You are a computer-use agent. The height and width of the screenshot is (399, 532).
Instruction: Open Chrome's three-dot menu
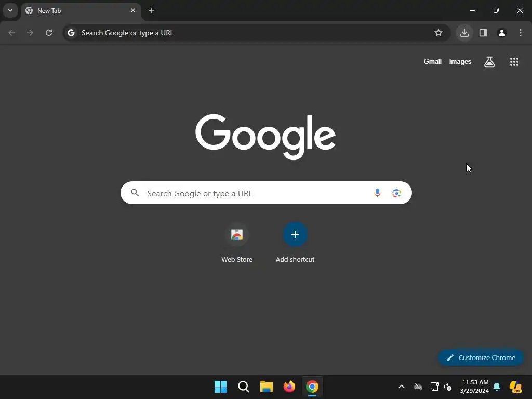click(x=521, y=33)
